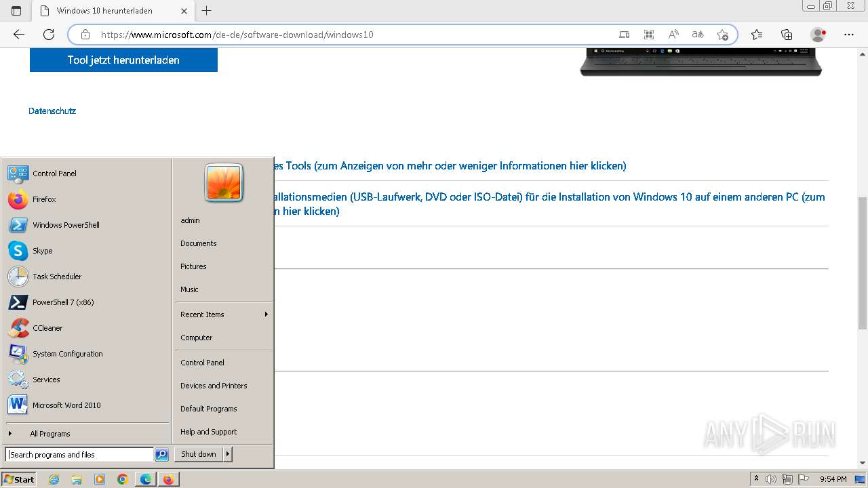Open admin user folder

(224, 220)
